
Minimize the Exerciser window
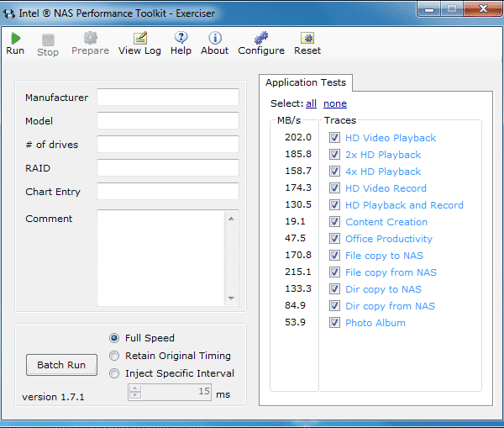tap(429, 9)
